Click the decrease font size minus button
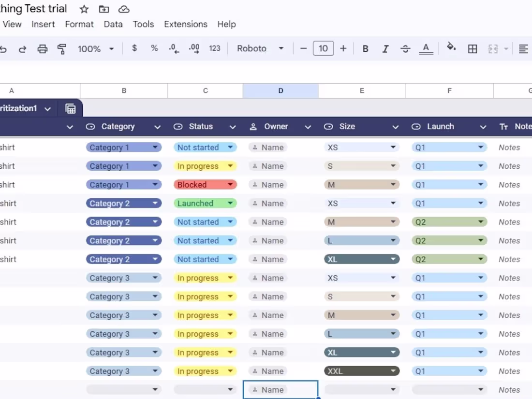 click(x=303, y=48)
